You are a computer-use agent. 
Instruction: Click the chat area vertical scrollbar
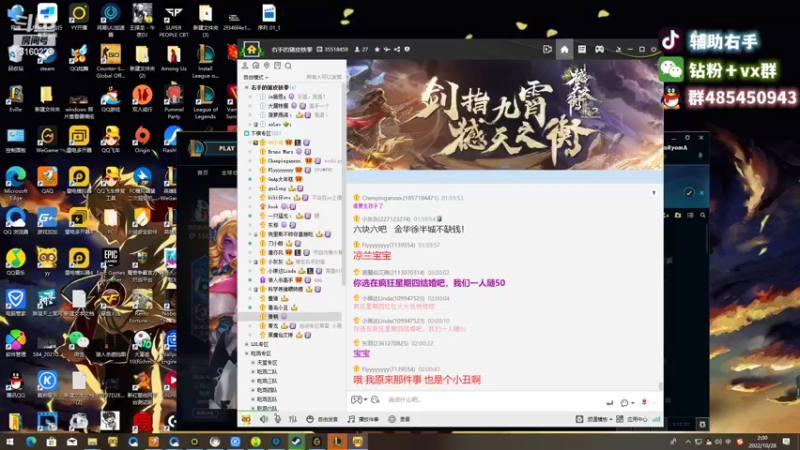(661, 386)
